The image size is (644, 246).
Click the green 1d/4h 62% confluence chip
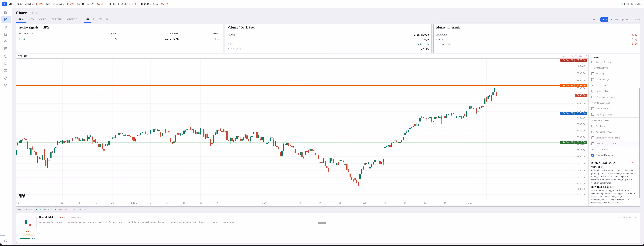tap(43, 210)
